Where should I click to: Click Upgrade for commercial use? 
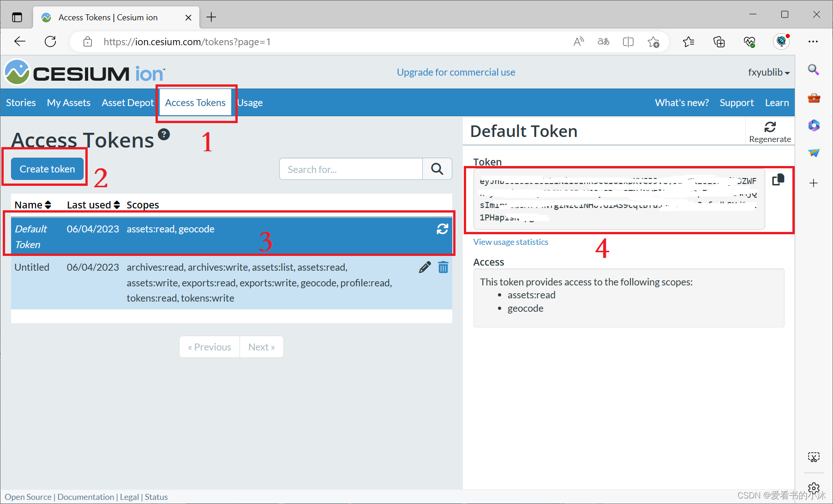(x=456, y=72)
